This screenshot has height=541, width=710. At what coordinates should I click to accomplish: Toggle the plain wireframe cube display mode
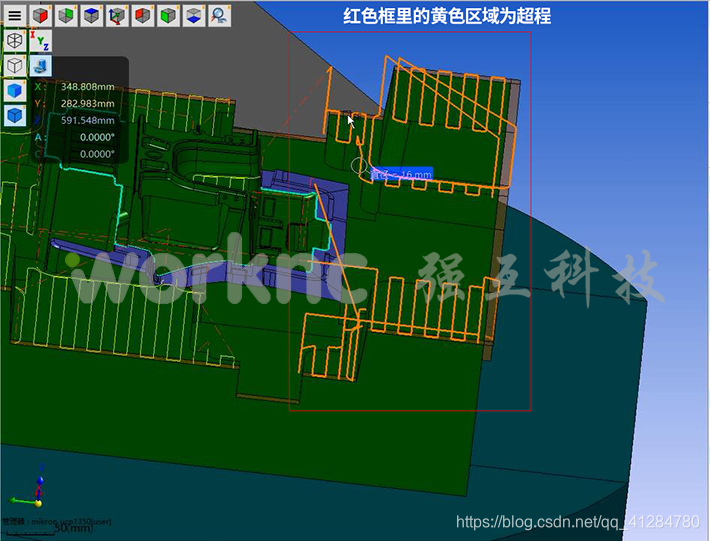pyautogui.click(x=15, y=66)
